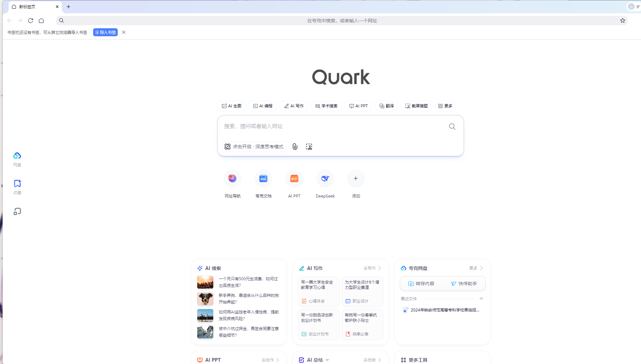Open the 夸克文档 shortcut icon

pos(263,179)
